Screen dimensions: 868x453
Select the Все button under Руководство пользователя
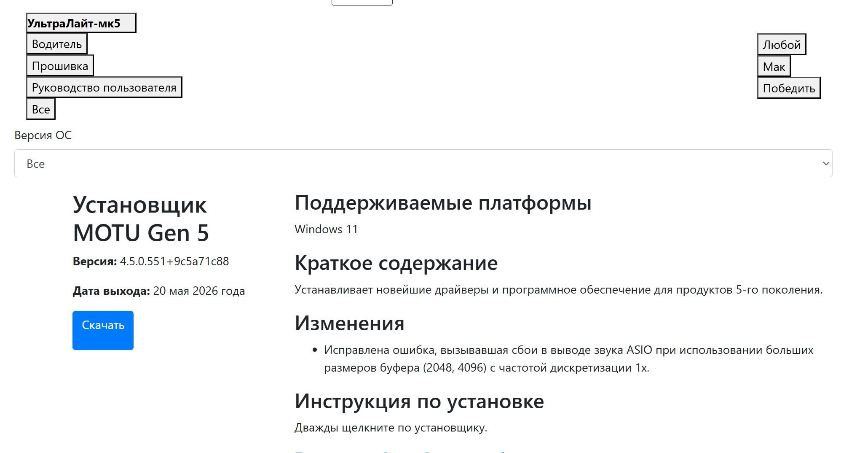pyautogui.click(x=41, y=109)
